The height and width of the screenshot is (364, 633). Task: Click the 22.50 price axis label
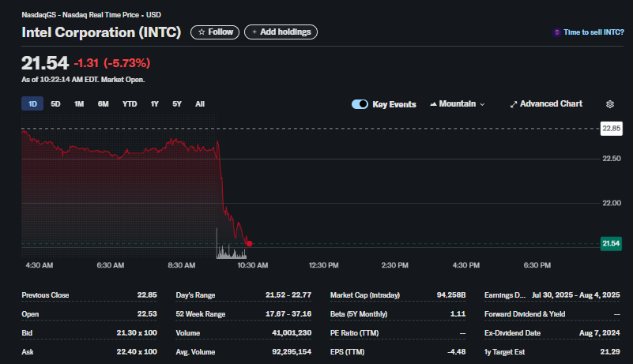pos(612,159)
